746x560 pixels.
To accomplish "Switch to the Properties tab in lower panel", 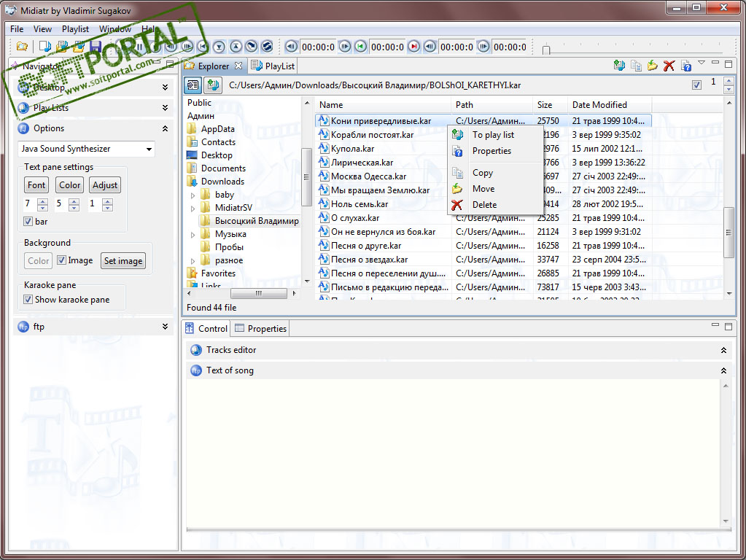I will (x=261, y=328).
